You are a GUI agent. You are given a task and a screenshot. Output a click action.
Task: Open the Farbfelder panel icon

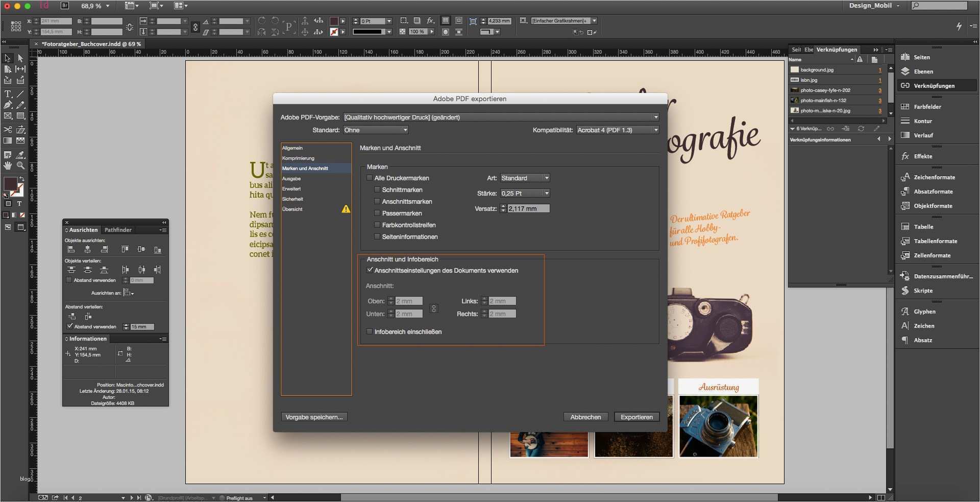click(x=905, y=107)
